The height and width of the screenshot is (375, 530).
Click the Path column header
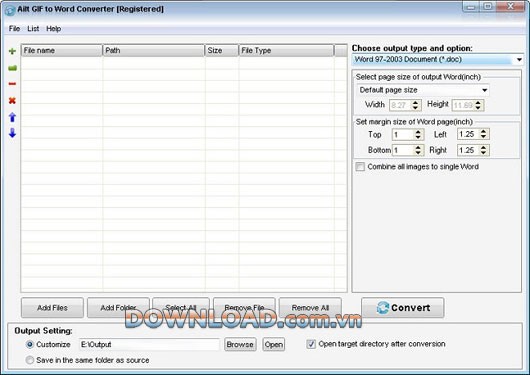[x=153, y=50]
